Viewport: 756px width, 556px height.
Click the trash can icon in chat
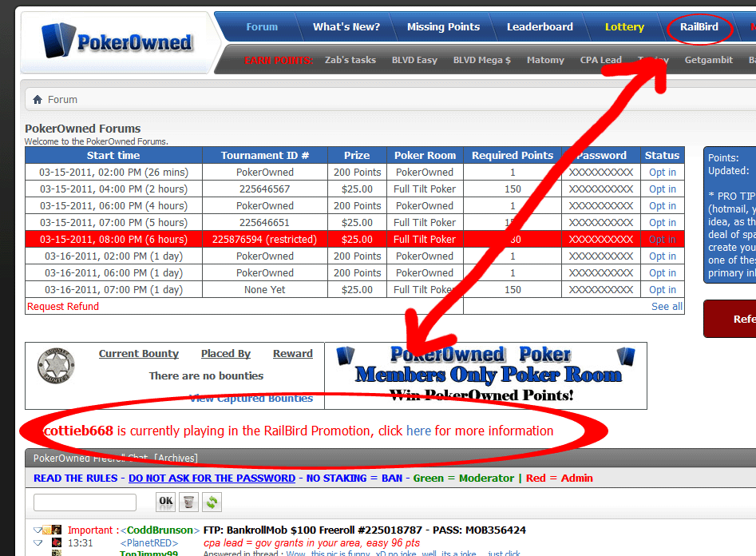pos(188,502)
